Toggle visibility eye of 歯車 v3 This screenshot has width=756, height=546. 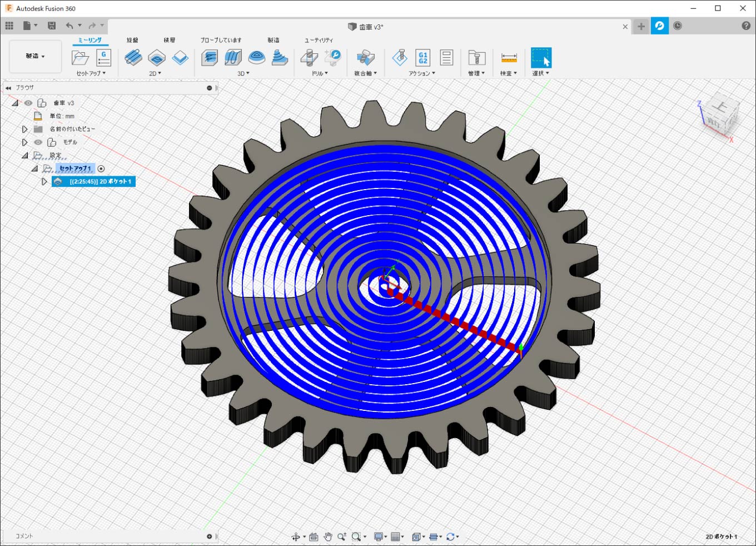pyautogui.click(x=28, y=103)
